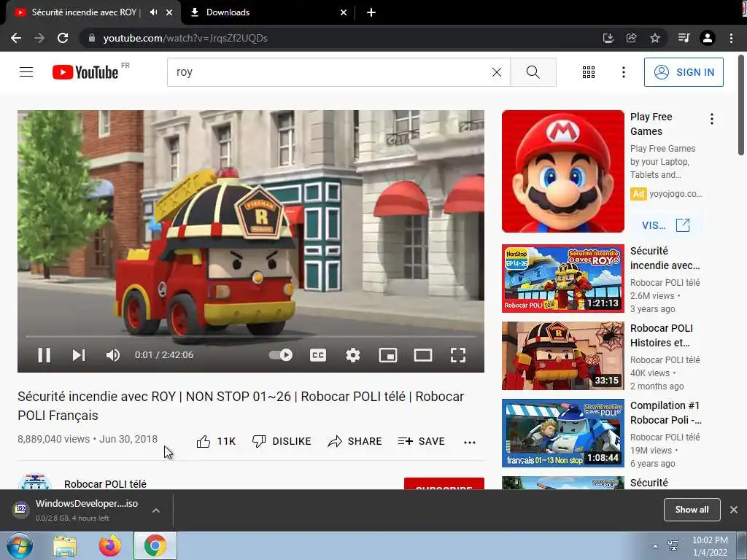The height and width of the screenshot is (560, 747).
Task: Open Robocar POLI Histoires video title
Action: pos(661,335)
